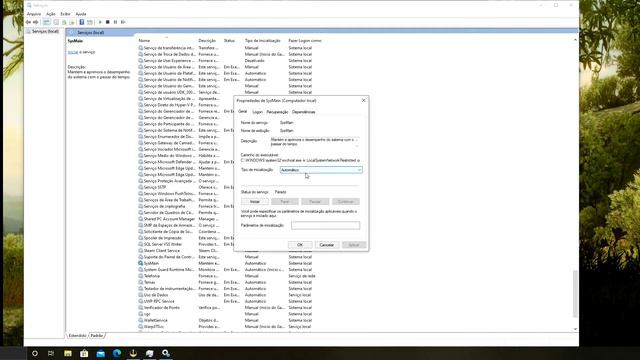The height and width of the screenshot is (360, 640).
Task: Switch to the Estendido view tab
Action: (77, 336)
